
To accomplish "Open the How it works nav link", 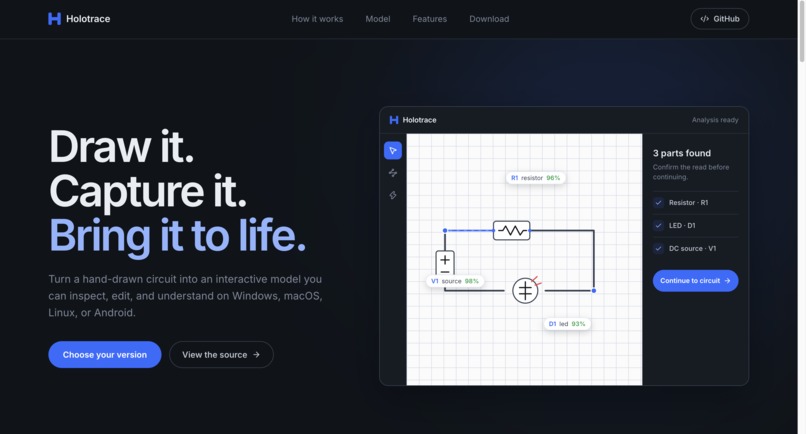I will coord(317,19).
